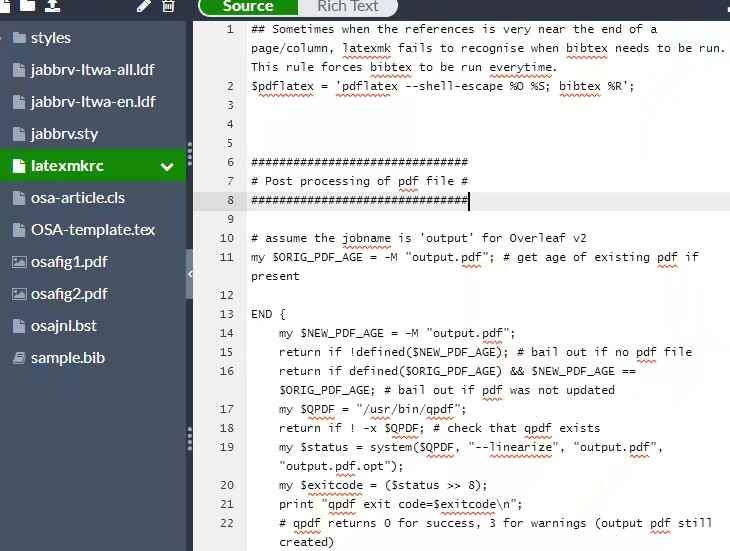Click the delete trash icon
Viewport: 730px width, 551px height.
coord(168,6)
